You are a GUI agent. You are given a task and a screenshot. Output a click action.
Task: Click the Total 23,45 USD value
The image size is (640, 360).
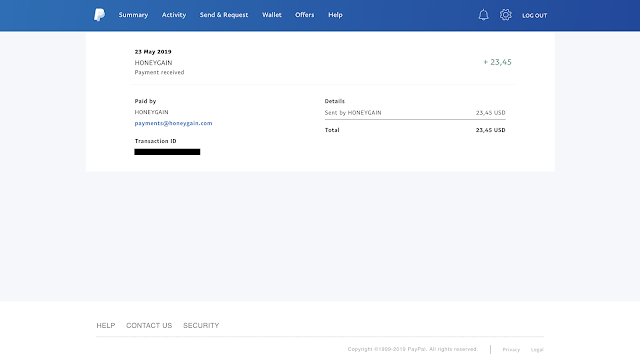coord(490,130)
